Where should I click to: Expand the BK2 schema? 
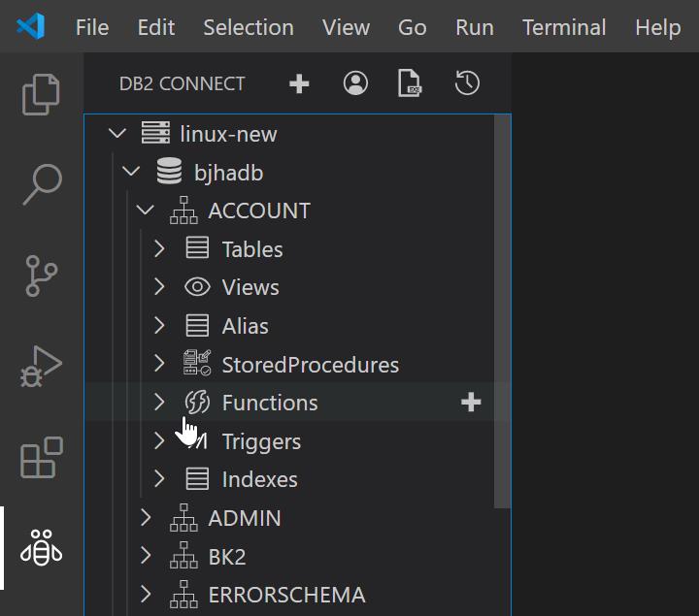click(x=146, y=556)
